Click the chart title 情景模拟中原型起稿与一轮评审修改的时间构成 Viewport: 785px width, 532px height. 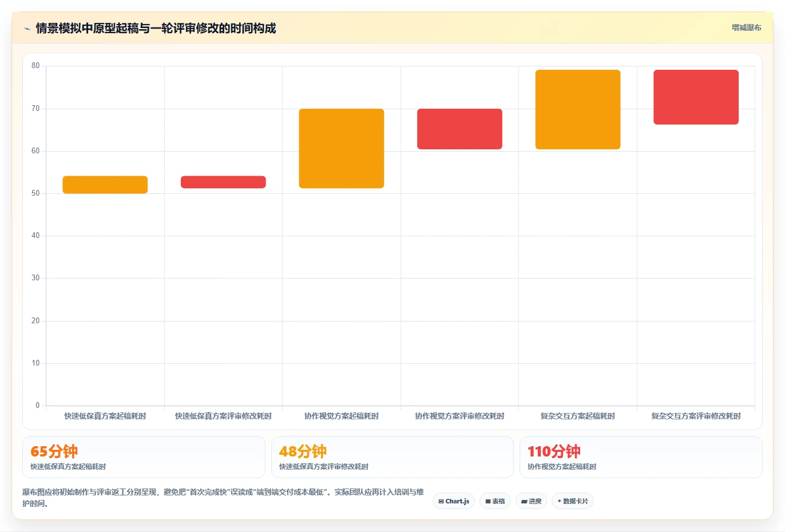[156, 28]
